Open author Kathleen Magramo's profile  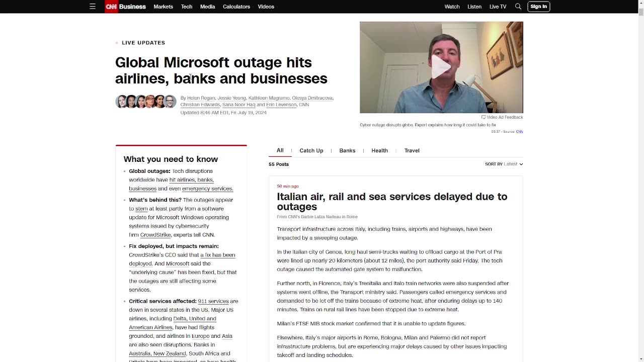[x=269, y=98]
